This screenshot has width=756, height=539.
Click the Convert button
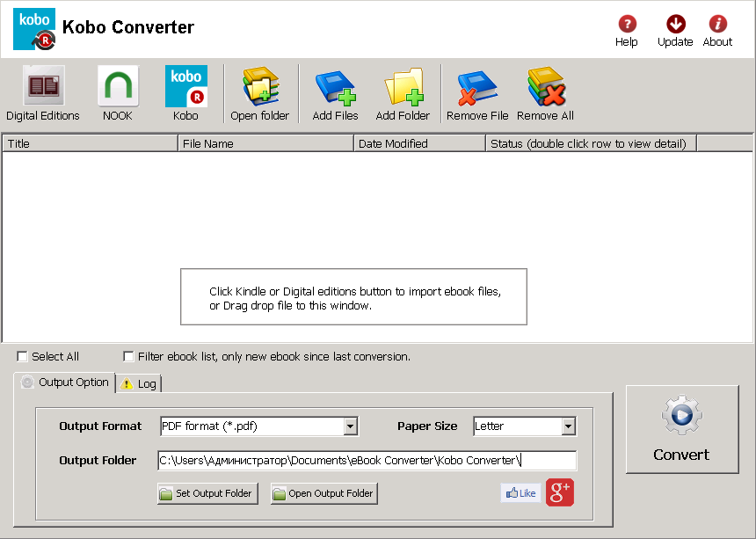click(x=682, y=429)
